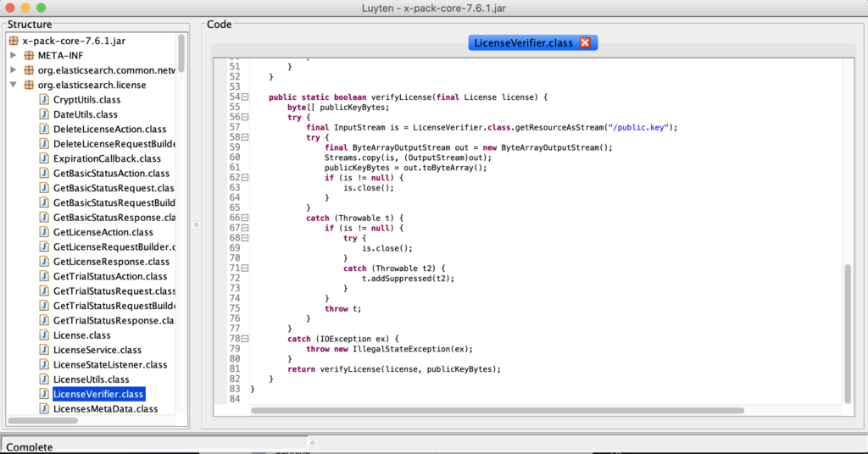
Task: Click the green macOS zoom button
Action: tap(41, 8)
